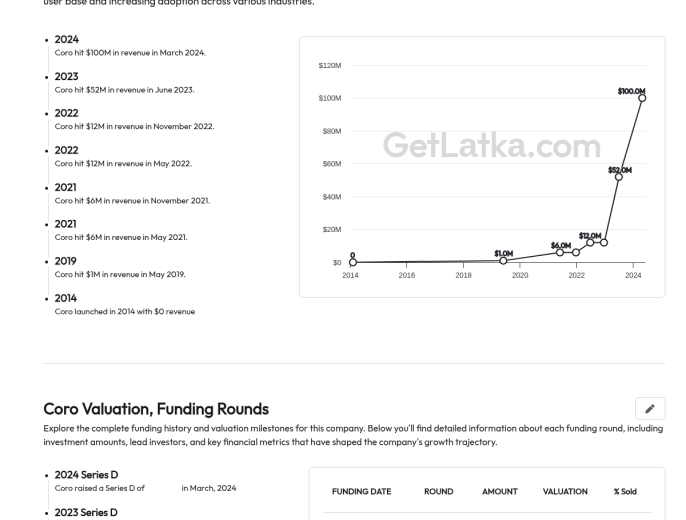
Task: Select the 2023 revenue milestone heading
Action: click(66, 77)
